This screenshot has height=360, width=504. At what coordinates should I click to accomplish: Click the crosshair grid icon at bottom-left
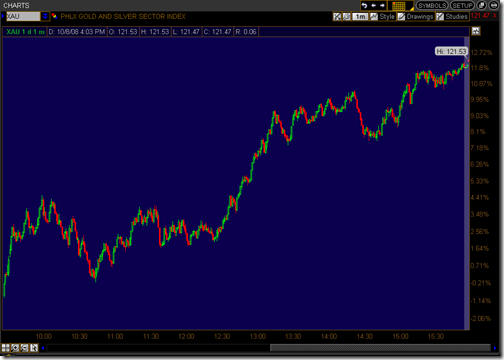(x=6, y=348)
